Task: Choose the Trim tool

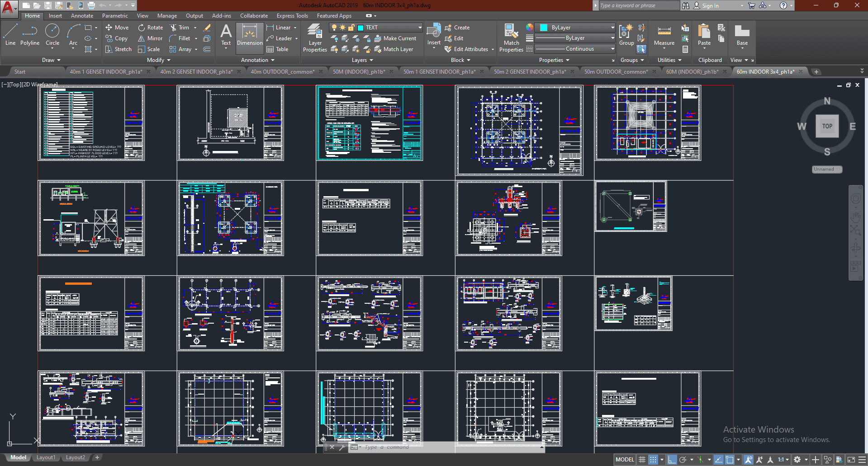Action: point(179,28)
